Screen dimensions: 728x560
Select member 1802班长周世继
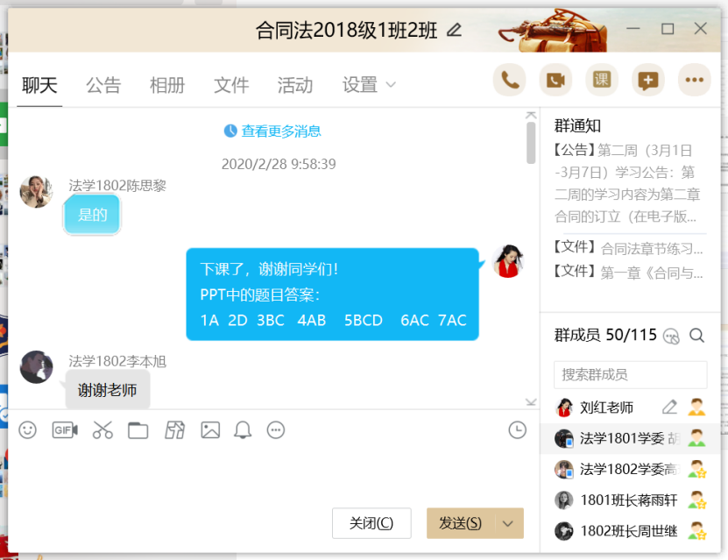[631, 531]
